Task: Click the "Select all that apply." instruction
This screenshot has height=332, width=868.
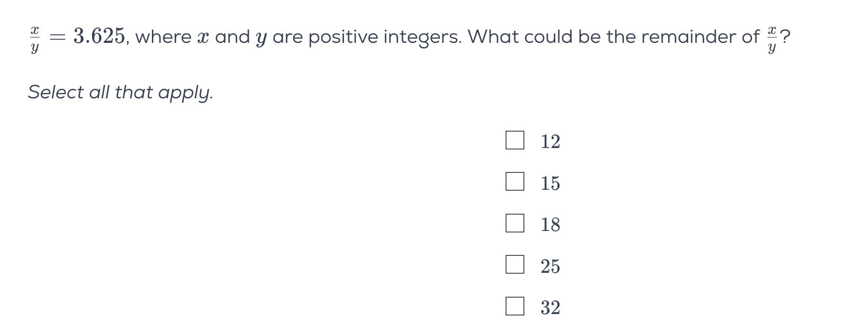Action: pos(120,93)
